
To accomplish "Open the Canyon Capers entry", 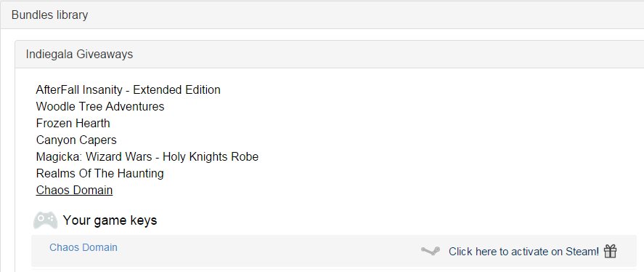I will pos(76,140).
